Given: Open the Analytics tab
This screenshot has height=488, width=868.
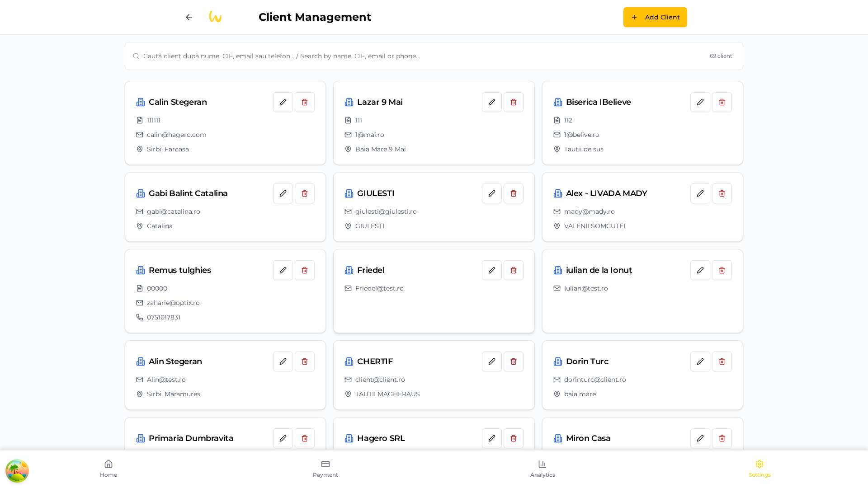Looking at the screenshot, I should [x=542, y=469].
